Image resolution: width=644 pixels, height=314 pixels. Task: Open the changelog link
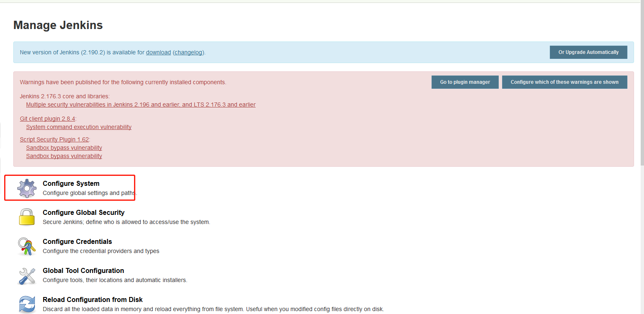coord(189,52)
